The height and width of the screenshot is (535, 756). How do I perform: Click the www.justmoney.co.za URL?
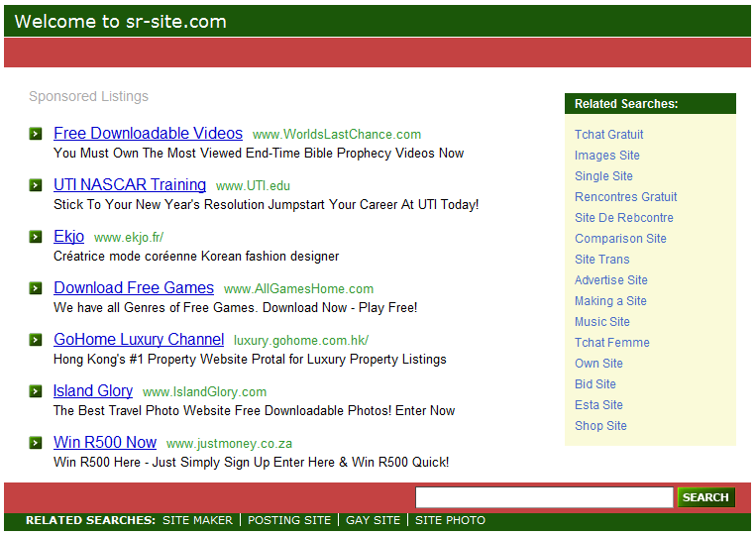pos(229,444)
